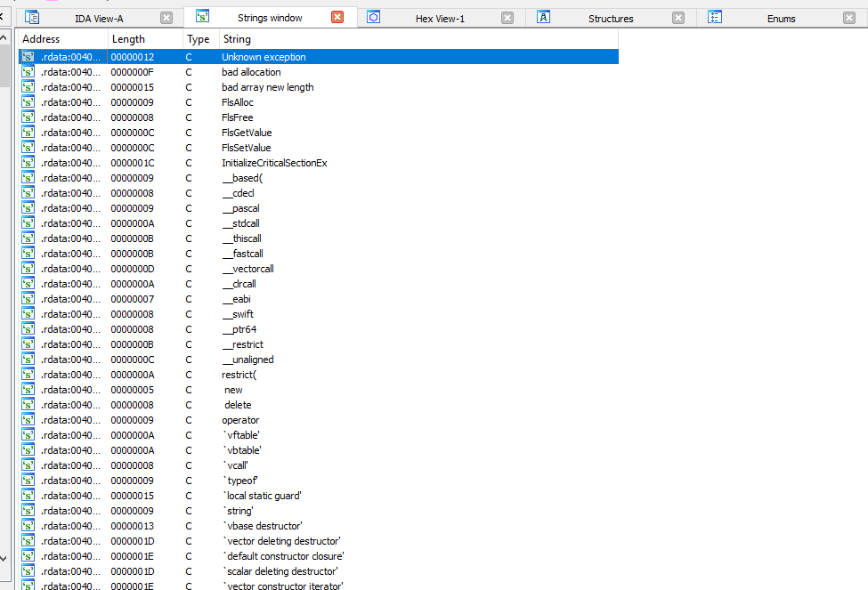Image resolution: width=868 pixels, height=590 pixels.
Task: Click the Strings window tab icon
Action: click(x=203, y=17)
